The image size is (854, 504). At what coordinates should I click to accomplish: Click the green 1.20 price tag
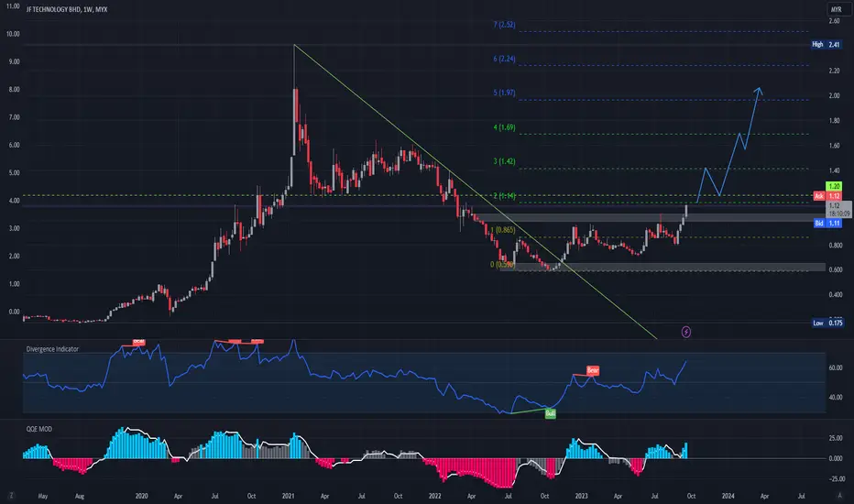pyautogui.click(x=834, y=186)
